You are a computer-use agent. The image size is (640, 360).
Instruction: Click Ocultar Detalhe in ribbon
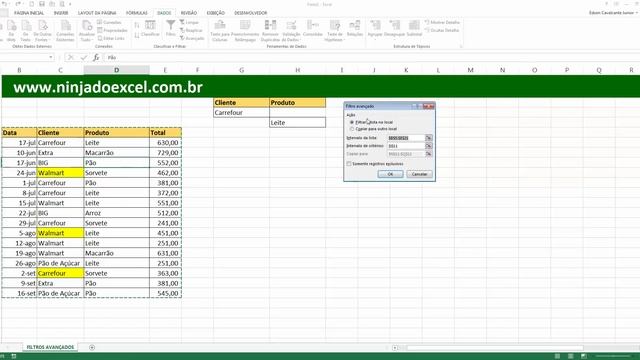(x=442, y=30)
